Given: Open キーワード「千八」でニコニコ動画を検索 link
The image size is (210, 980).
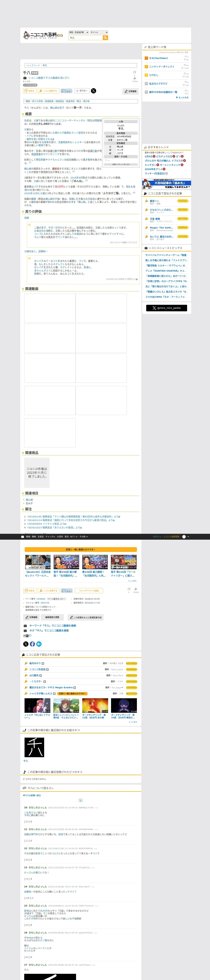Looking at the screenshot, I should [x=53, y=626].
